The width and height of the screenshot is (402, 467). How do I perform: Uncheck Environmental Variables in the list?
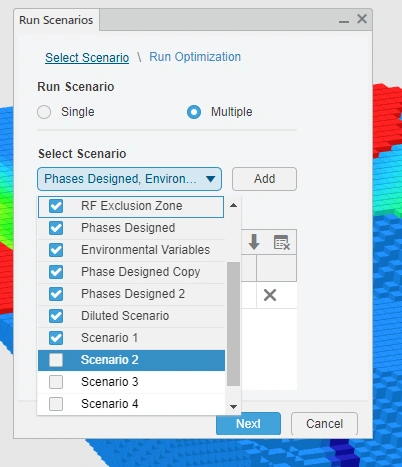coord(56,250)
